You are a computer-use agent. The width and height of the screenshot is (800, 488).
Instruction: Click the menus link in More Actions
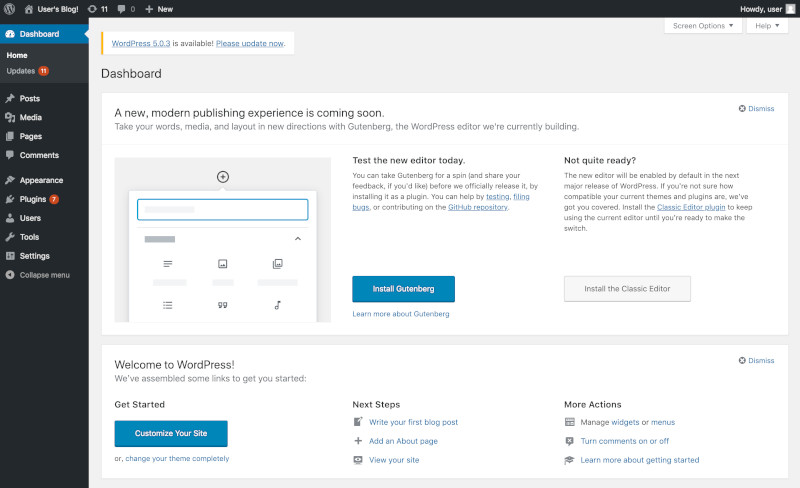click(x=663, y=422)
